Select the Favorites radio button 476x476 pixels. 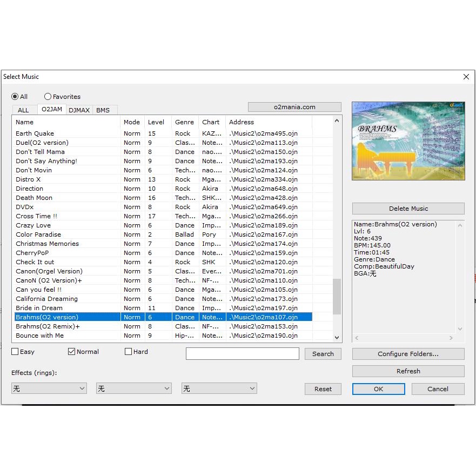48,97
